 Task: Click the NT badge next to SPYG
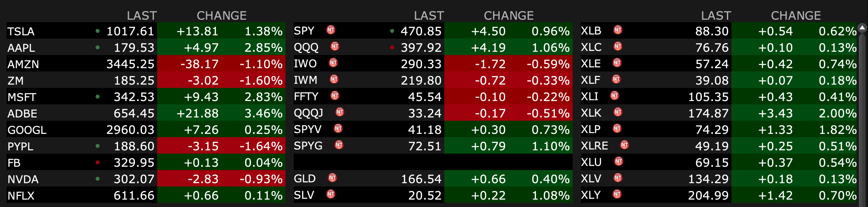click(339, 145)
